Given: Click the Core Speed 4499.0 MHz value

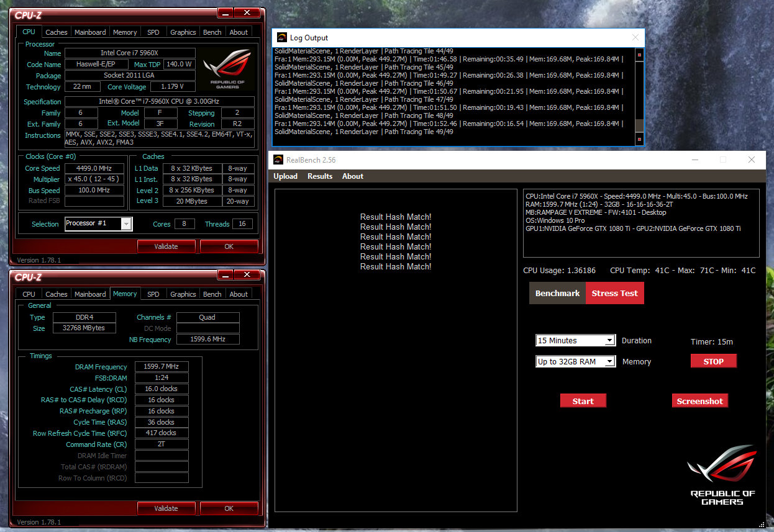Looking at the screenshot, I should 94,168.
